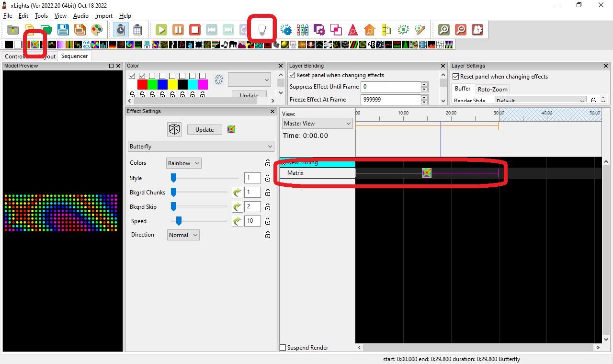Click the color palette icon in main toolbar
The height and width of the screenshot is (364, 613).
97,30
